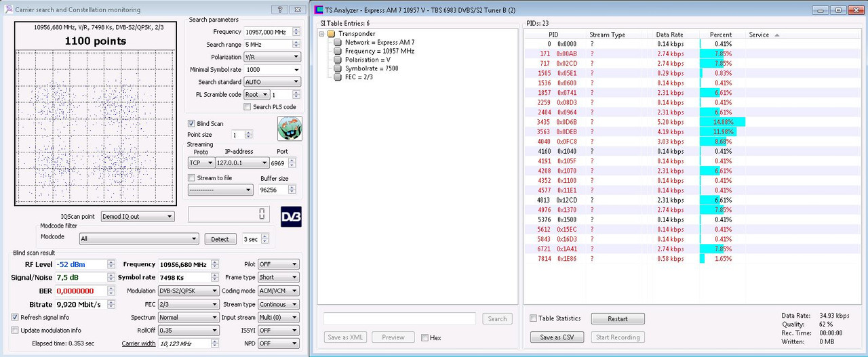Click the Carrier search window title icon
The width and height of the screenshot is (868, 357).
tap(9, 9)
